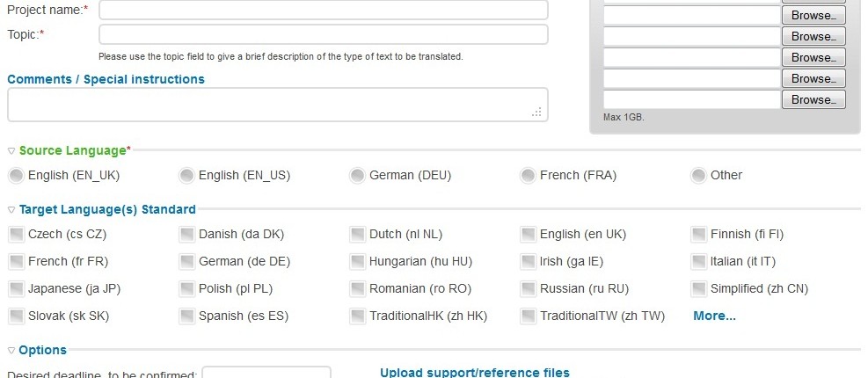Tick the Japanese (ja JP) checkbox
Screen dimensions: 868x378
click(17, 289)
